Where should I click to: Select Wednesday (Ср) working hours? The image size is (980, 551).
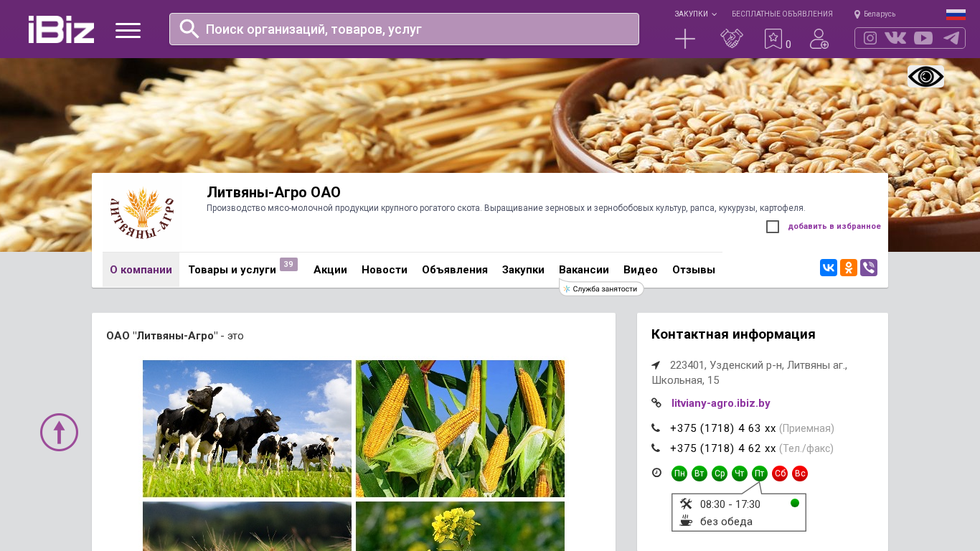(x=720, y=474)
